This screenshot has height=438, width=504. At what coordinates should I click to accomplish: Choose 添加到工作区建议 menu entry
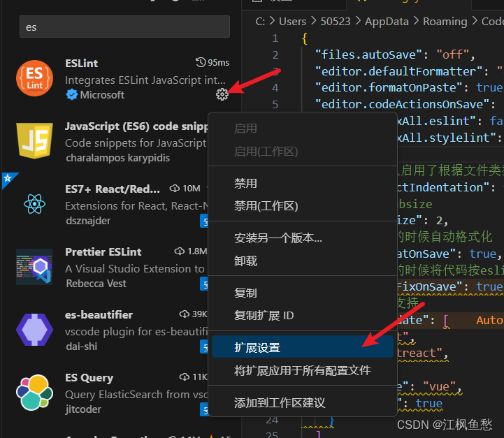pos(302,402)
